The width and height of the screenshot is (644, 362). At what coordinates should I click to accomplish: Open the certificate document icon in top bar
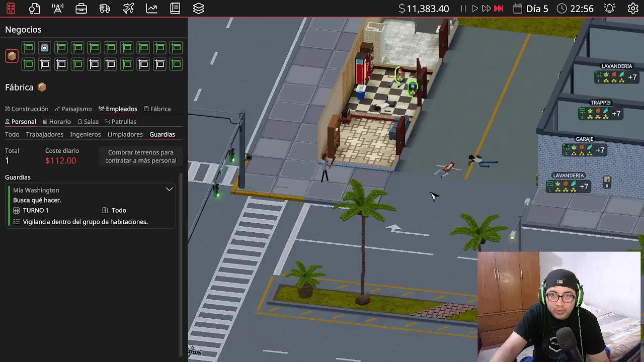tap(34, 9)
